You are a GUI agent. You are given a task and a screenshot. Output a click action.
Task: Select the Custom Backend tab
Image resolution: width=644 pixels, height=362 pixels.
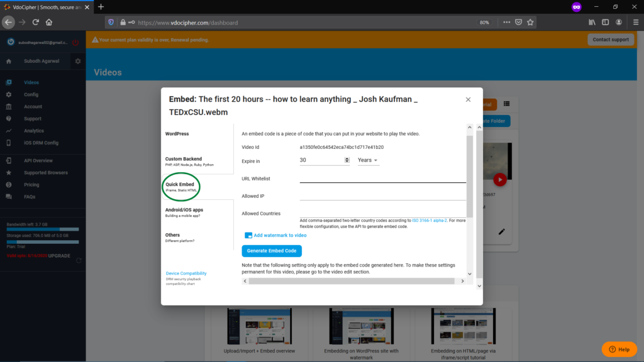pos(189,162)
